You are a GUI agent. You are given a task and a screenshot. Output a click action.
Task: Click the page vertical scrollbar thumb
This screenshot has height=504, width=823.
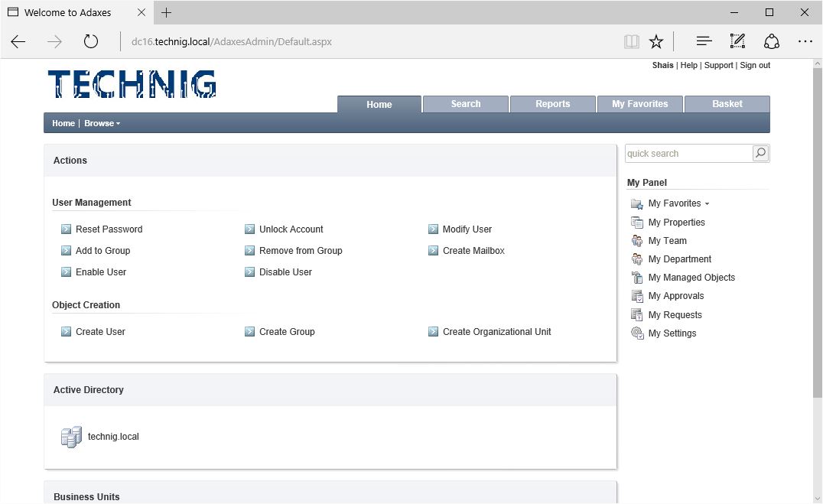(817, 232)
